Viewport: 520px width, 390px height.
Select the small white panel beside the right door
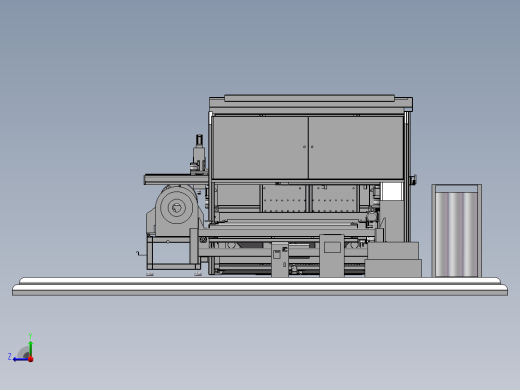pos(392,191)
